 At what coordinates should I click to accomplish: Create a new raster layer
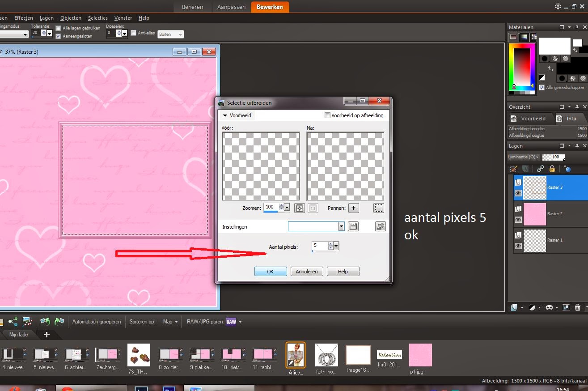point(515,307)
